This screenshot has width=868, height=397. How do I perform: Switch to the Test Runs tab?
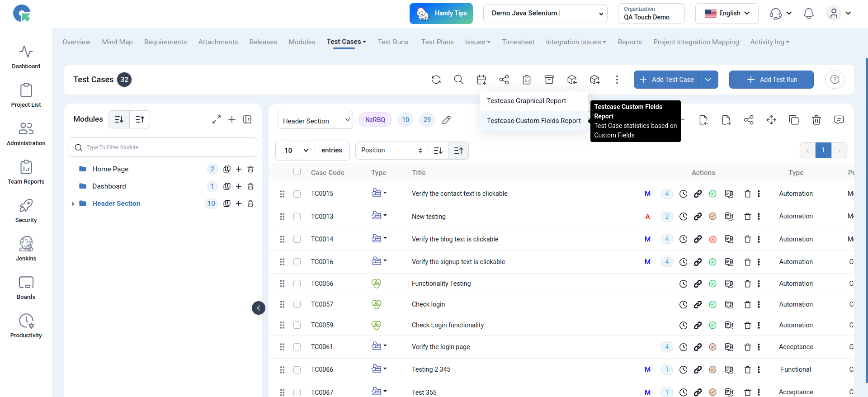(392, 42)
